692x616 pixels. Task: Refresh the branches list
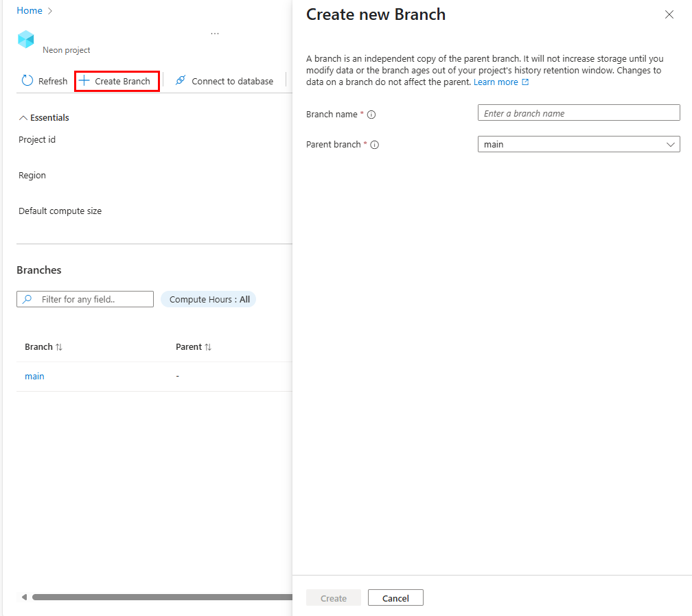coord(43,80)
